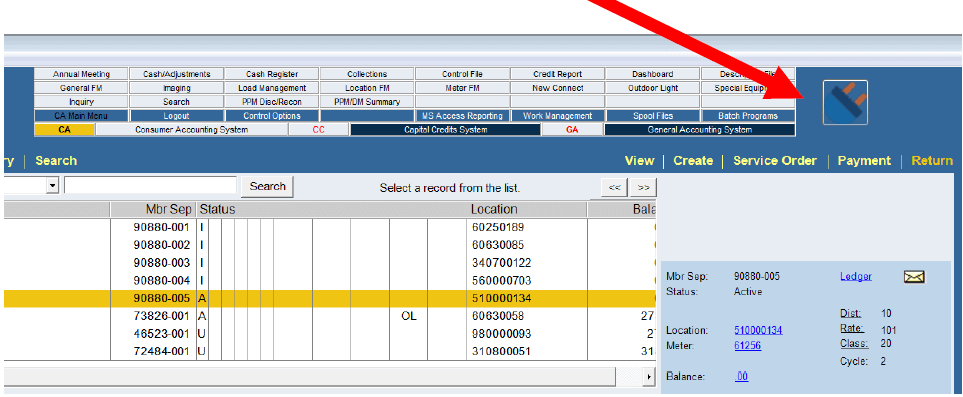Select row with Mbr Sep 90880-003
Viewport: 963px width, 397px height.
pyautogui.click(x=330, y=263)
